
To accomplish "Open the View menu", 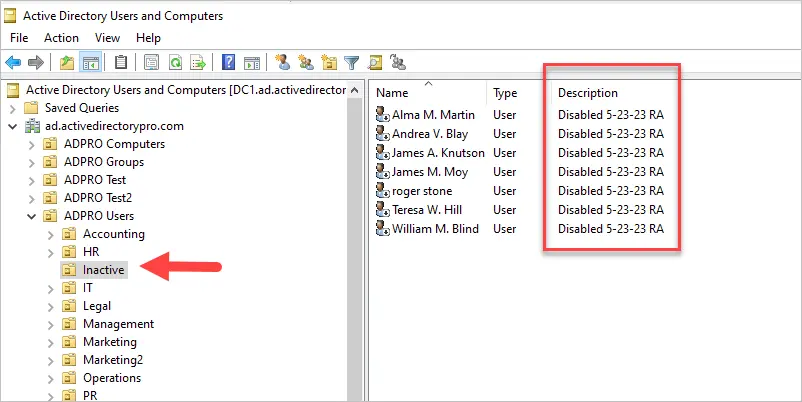I will click(107, 38).
